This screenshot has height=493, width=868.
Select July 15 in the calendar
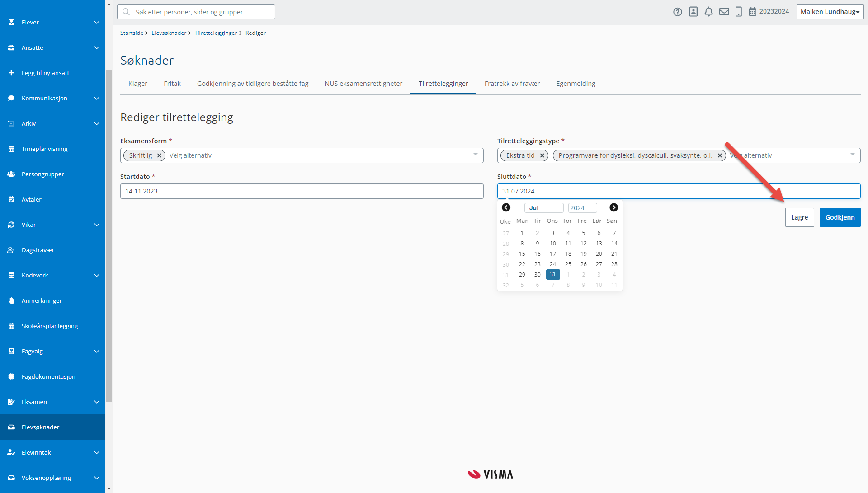tap(522, 254)
